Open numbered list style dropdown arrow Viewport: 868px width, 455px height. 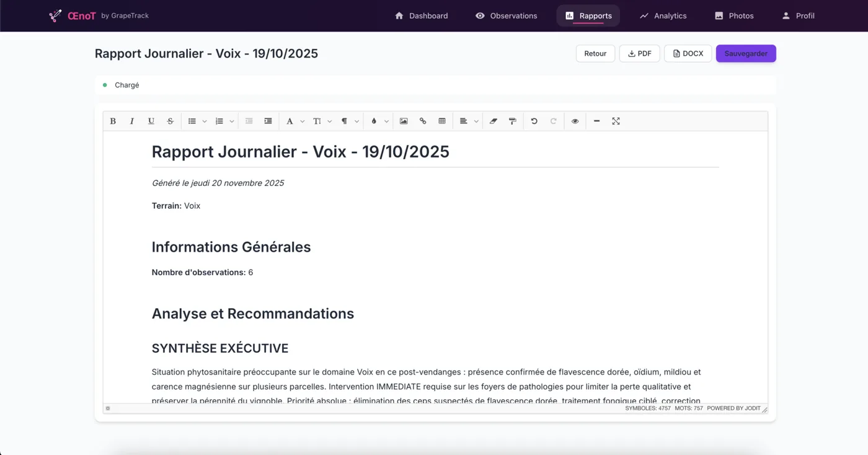tap(232, 121)
